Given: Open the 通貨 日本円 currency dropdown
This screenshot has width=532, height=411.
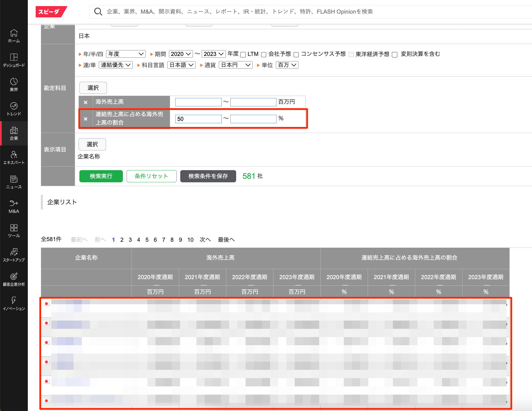Looking at the screenshot, I should click(236, 65).
